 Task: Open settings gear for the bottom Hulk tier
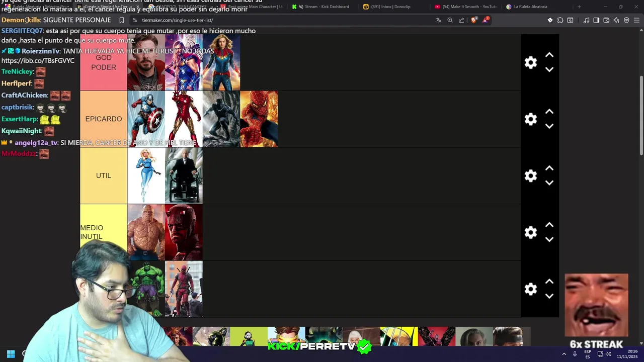[x=531, y=289]
